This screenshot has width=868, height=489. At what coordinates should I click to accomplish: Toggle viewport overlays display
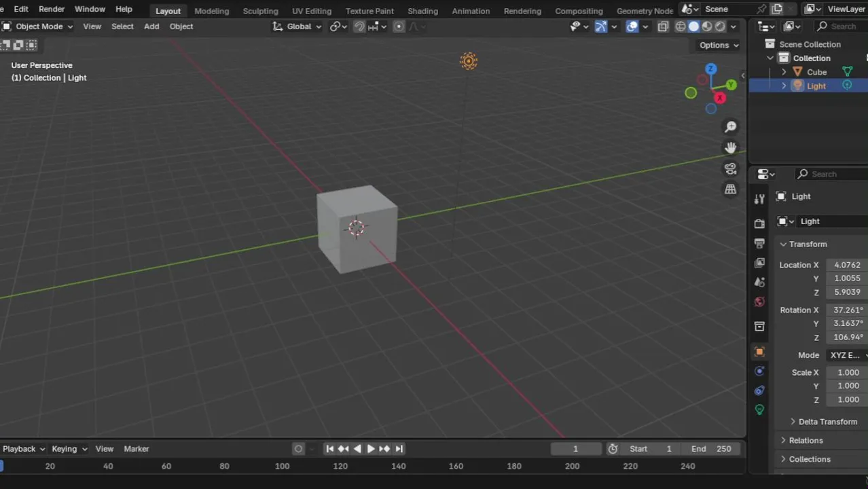tap(632, 26)
